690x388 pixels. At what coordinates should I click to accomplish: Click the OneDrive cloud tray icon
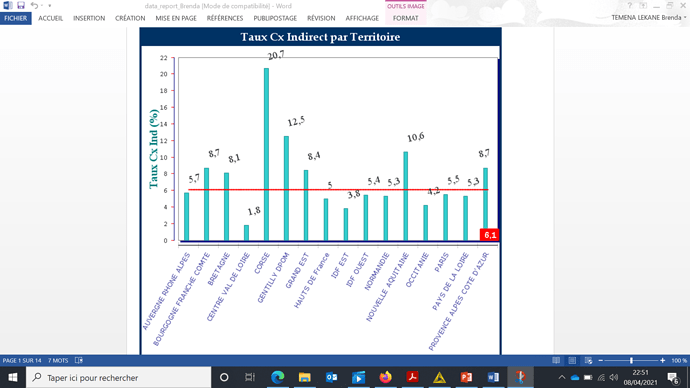[575, 377]
